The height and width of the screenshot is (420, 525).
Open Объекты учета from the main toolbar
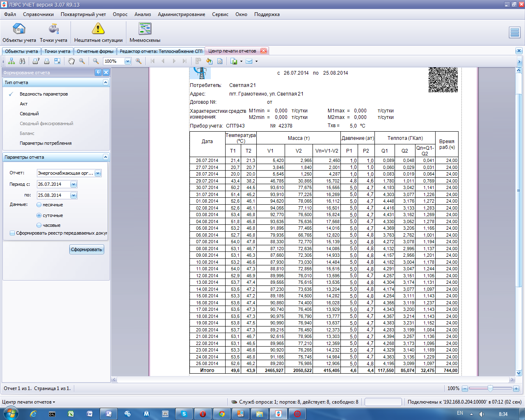[x=19, y=32]
